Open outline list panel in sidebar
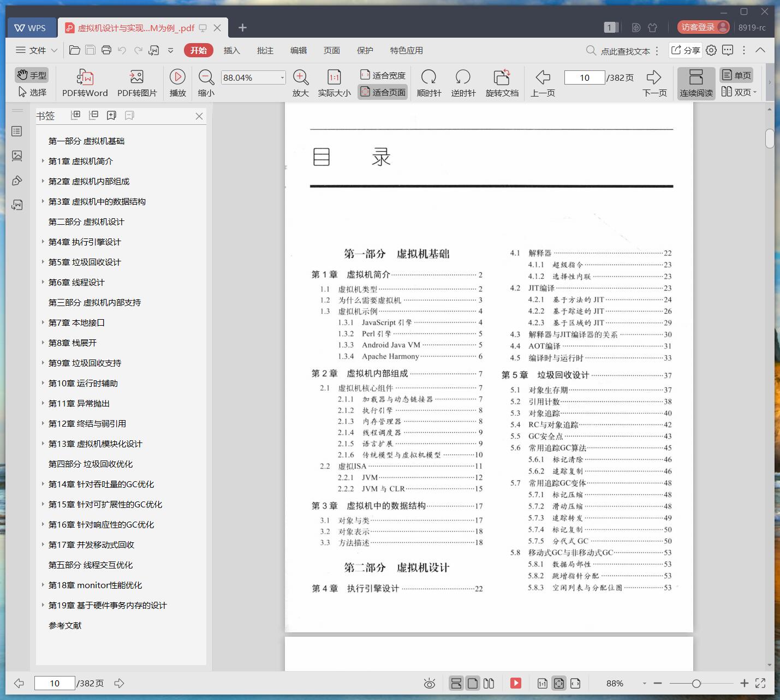780x700 pixels. point(17,131)
